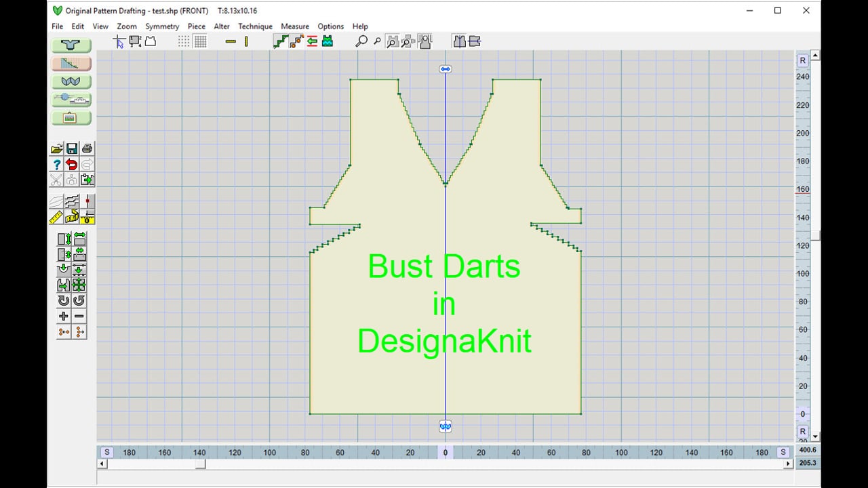Click the horizontal scrollbar thumb

click(x=201, y=464)
